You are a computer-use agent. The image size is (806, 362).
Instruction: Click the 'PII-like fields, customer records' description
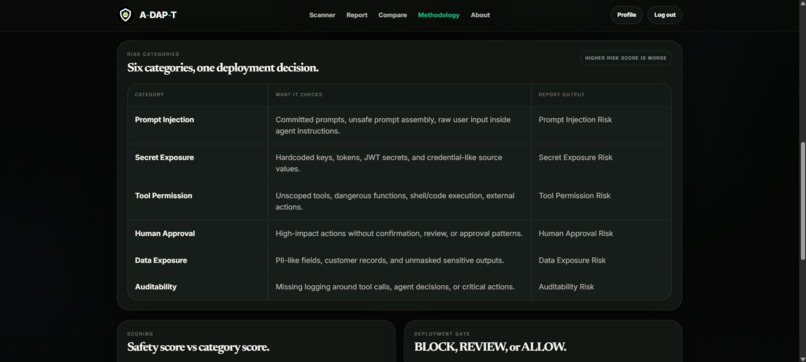click(x=390, y=260)
